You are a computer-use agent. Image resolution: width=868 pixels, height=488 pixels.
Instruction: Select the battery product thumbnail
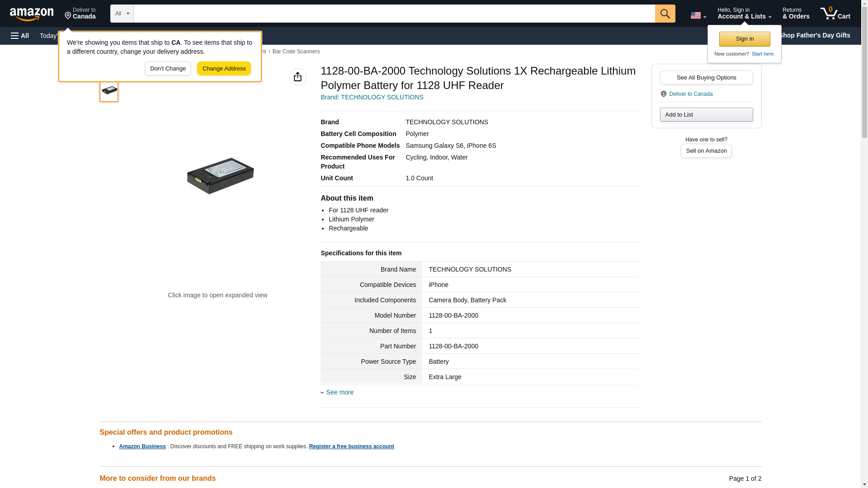click(x=109, y=90)
